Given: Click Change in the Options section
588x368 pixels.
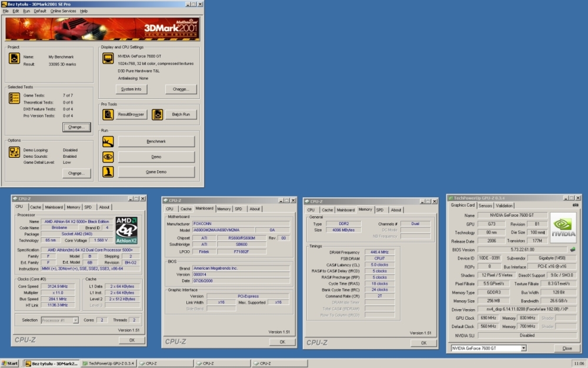Looking at the screenshot, I should (x=76, y=173).
